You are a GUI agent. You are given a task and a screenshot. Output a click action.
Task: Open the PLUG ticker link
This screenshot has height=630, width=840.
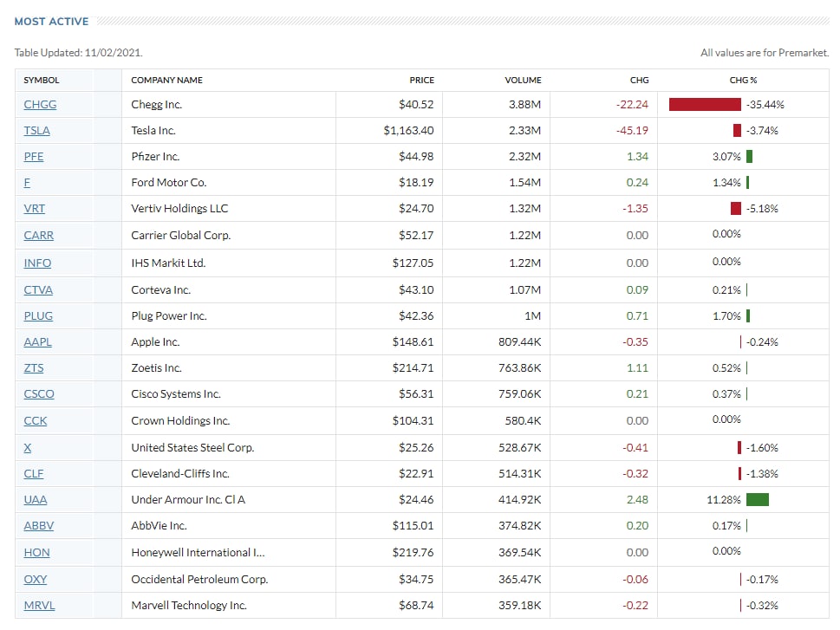point(38,316)
